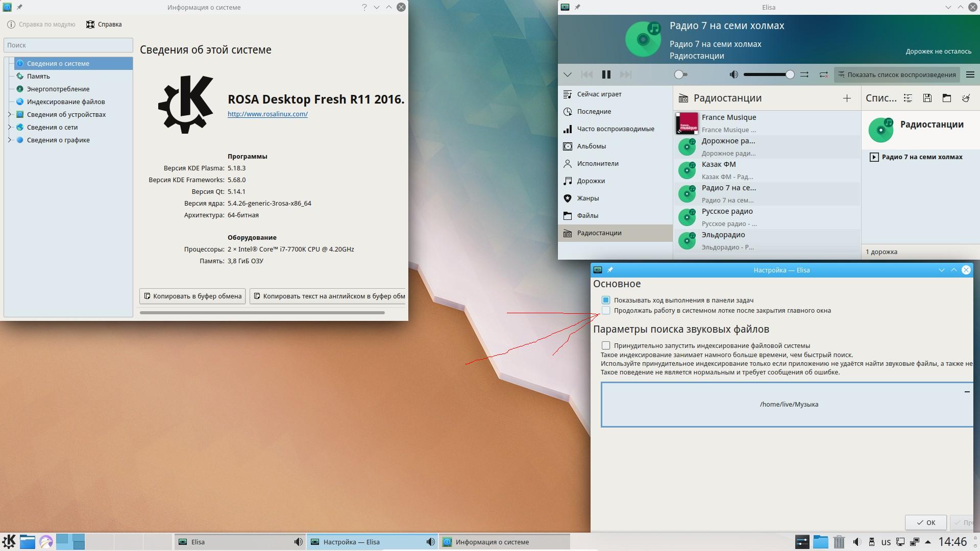Screen dimensions: 980x551
Task: Expand 'Сведения о сети' tree node
Action: pos(9,127)
